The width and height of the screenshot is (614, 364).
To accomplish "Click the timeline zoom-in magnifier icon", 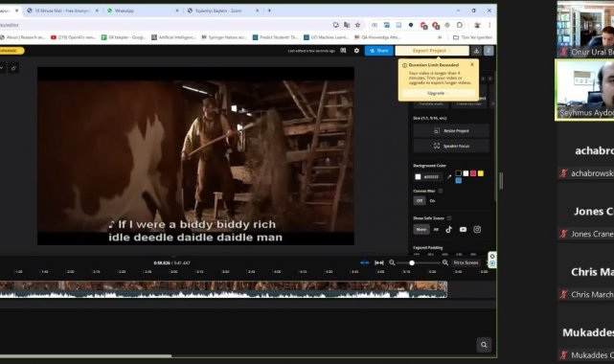I will 445,262.
